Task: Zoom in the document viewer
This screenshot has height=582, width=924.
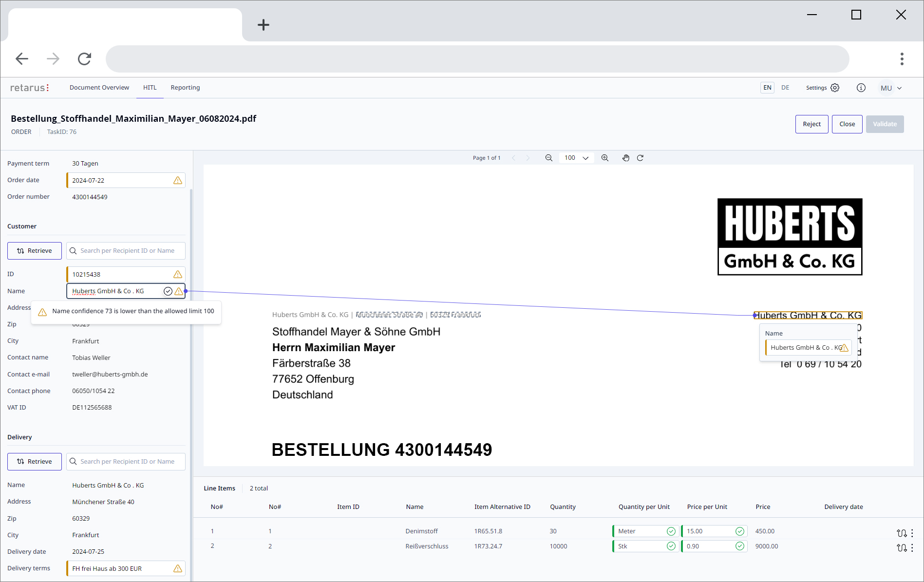Action: tap(605, 158)
